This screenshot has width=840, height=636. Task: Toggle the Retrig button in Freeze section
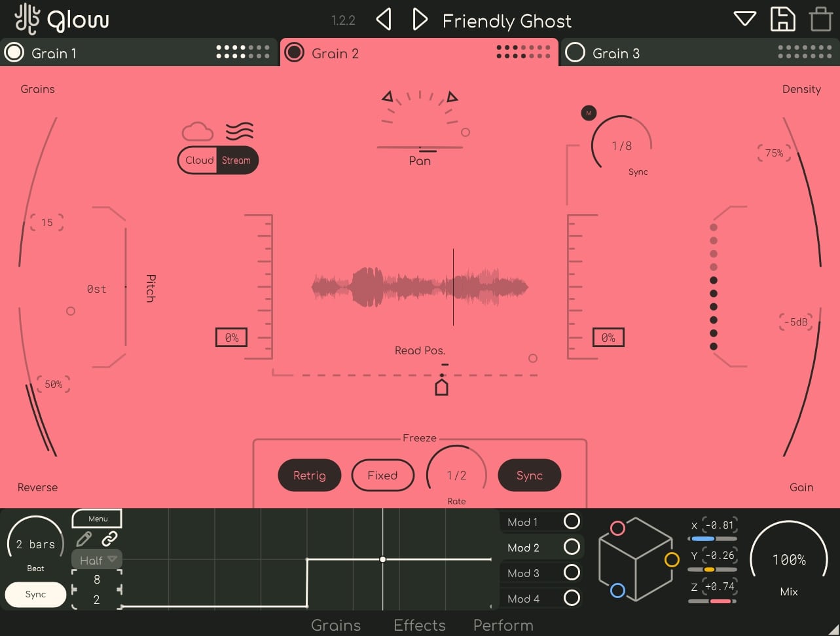pyautogui.click(x=309, y=476)
